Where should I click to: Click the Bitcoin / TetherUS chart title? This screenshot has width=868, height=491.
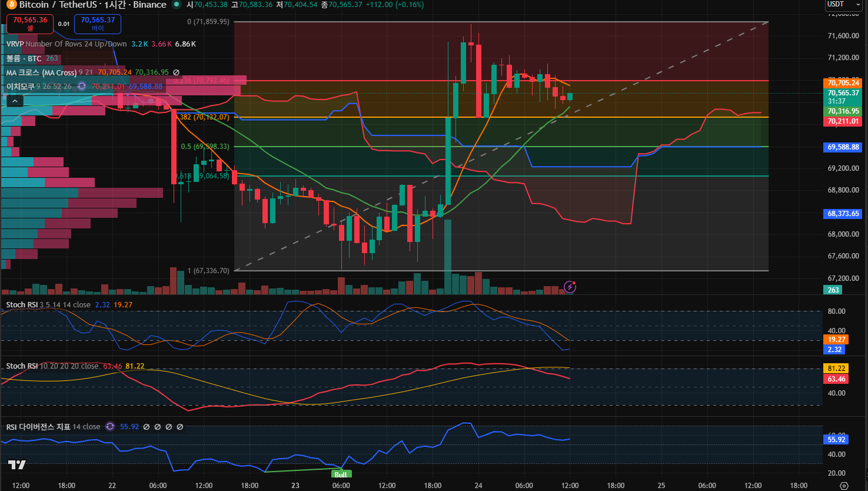[93, 5]
